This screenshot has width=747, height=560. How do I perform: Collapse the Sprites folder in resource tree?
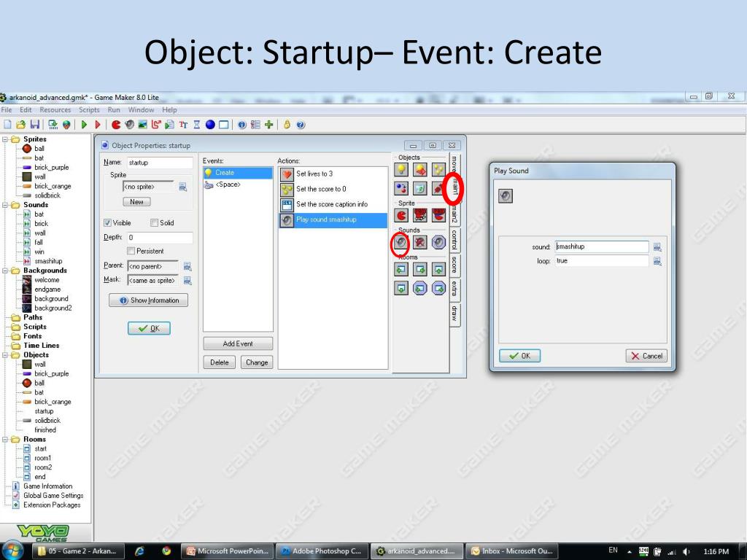point(5,139)
